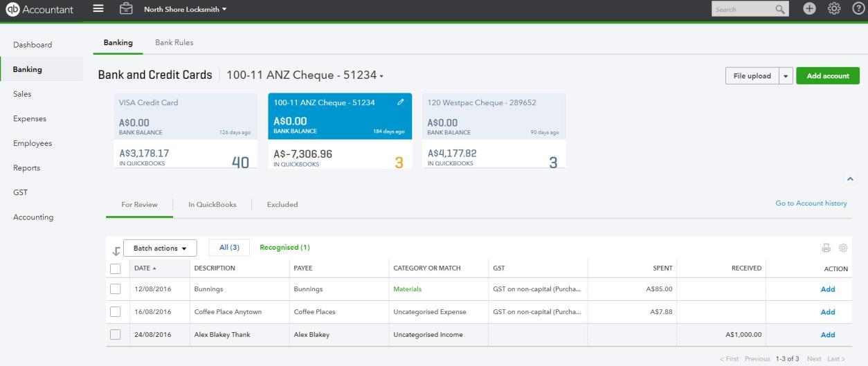Filter by All (3) transactions

pyautogui.click(x=229, y=248)
